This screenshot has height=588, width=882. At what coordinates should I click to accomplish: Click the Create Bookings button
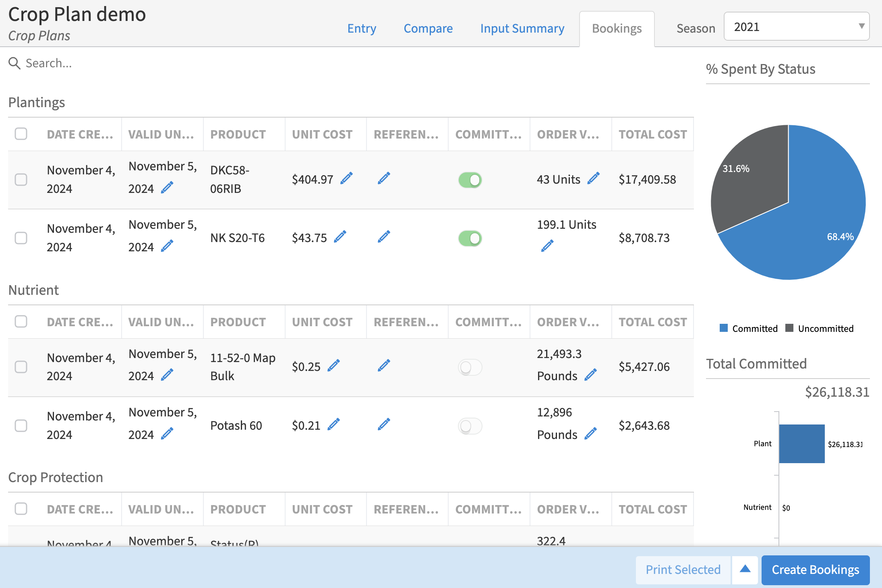815,569
